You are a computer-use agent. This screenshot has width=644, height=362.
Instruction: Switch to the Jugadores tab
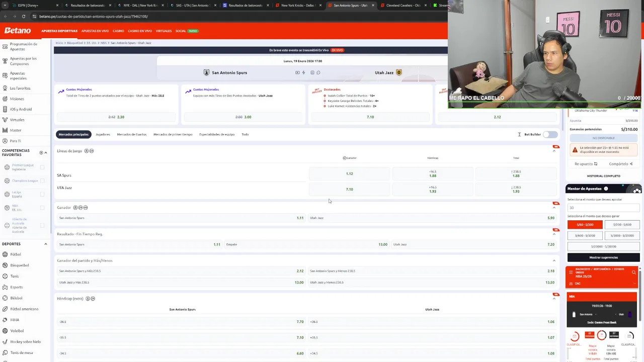point(103,134)
